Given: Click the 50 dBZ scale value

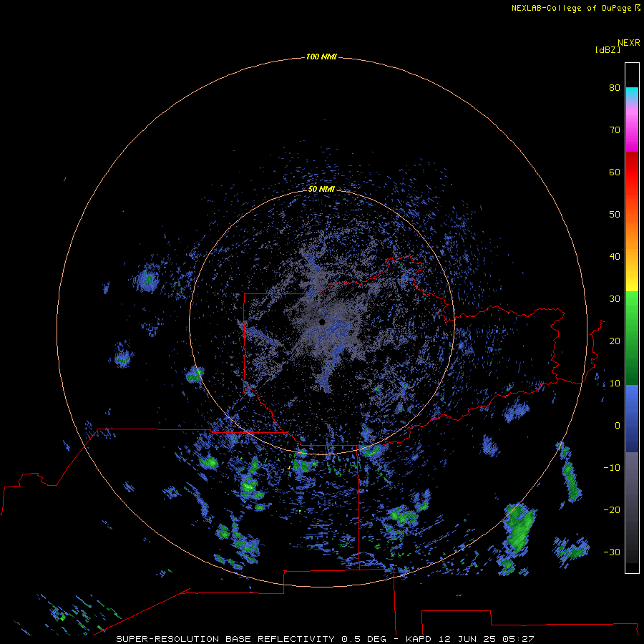Looking at the screenshot, I should click(x=615, y=215).
